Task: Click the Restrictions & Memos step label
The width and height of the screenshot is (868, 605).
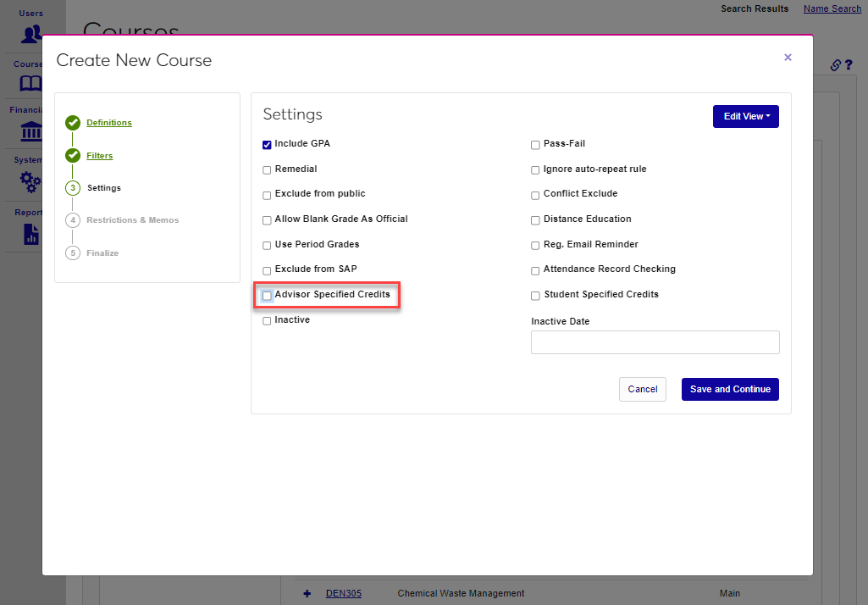Action: tap(132, 220)
